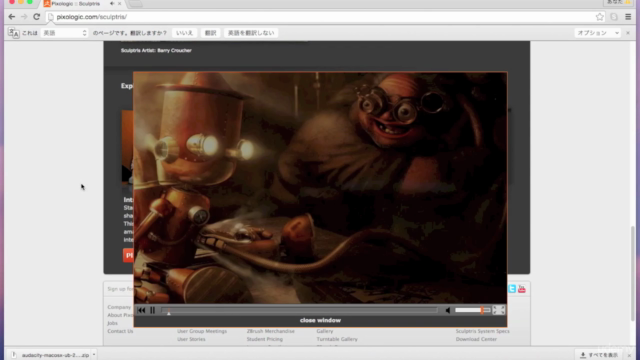Rewind the video to the start
The height and width of the screenshot is (360, 640).
141,311
